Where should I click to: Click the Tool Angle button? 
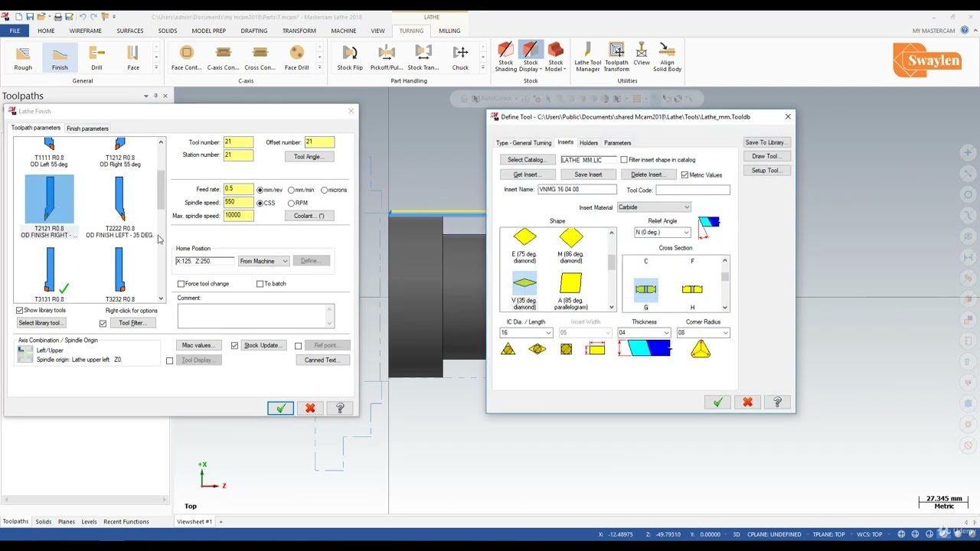[x=309, y=157]
